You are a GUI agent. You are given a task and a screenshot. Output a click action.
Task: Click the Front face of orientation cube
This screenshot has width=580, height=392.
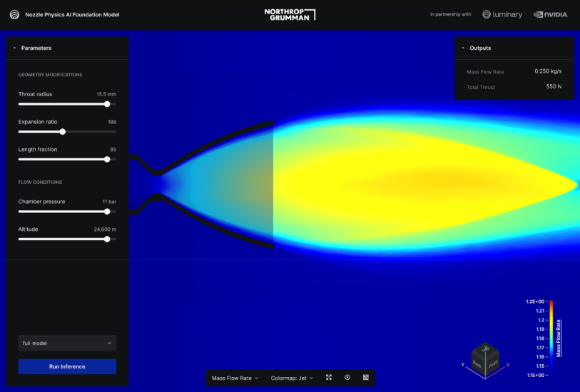point(493,363)
